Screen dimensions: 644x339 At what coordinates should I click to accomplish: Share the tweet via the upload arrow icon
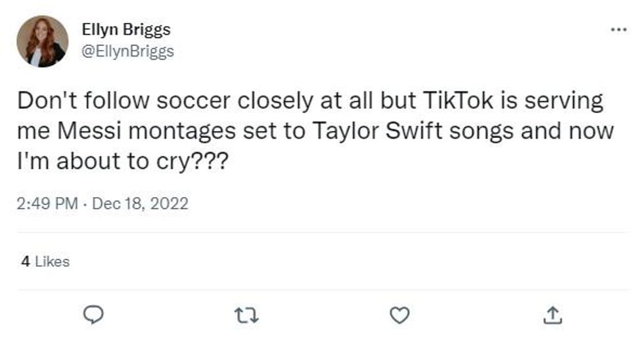[x=551, y=316]
